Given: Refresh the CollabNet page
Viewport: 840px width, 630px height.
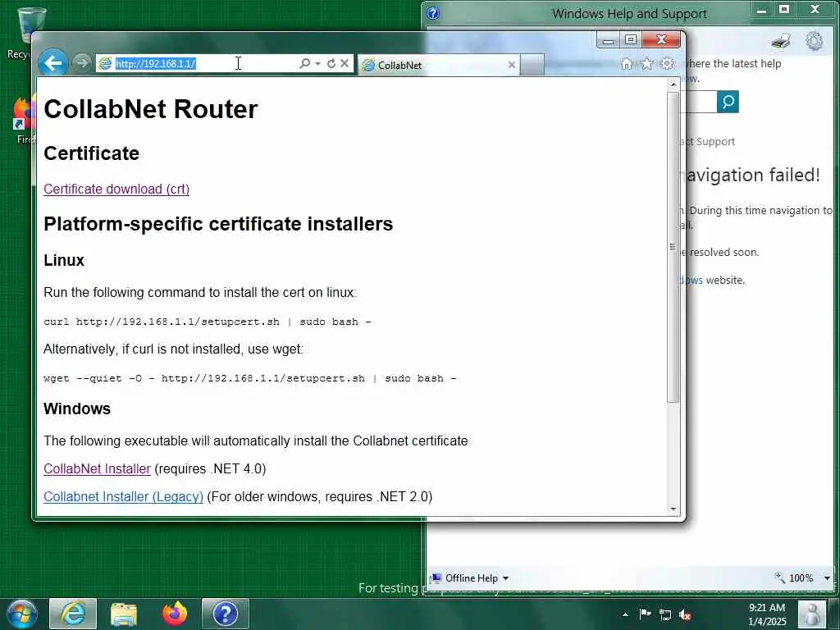Looking at the screenshot, I should pyautogui.click(x=331, y=63).
